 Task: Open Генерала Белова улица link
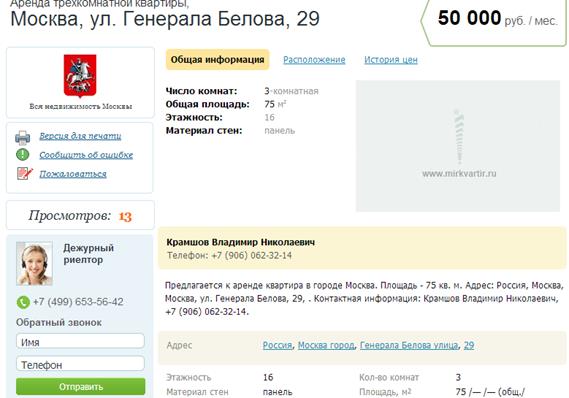coord(409,345)
